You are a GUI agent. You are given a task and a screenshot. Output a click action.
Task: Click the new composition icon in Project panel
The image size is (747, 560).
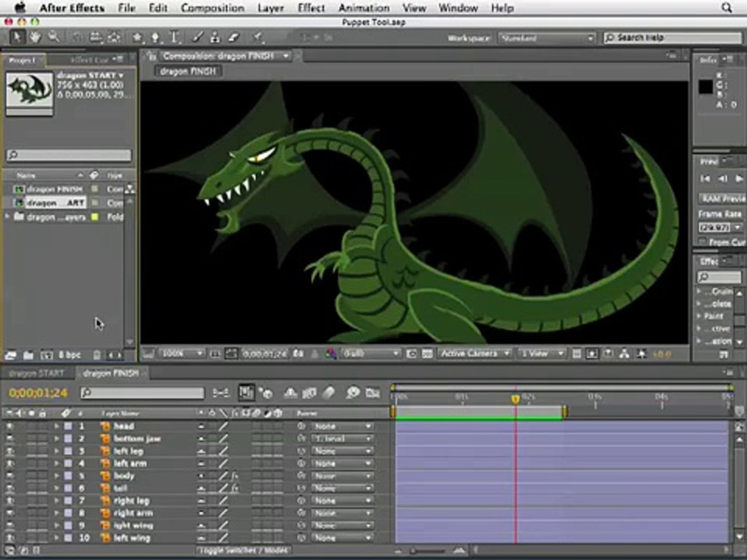point(47,355)
